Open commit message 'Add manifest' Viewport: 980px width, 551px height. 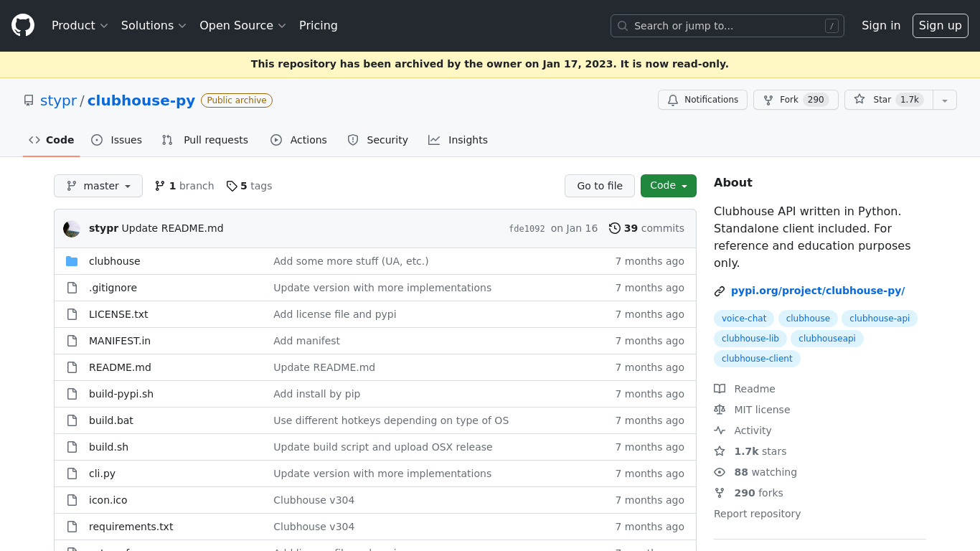(x=306, y=341)
